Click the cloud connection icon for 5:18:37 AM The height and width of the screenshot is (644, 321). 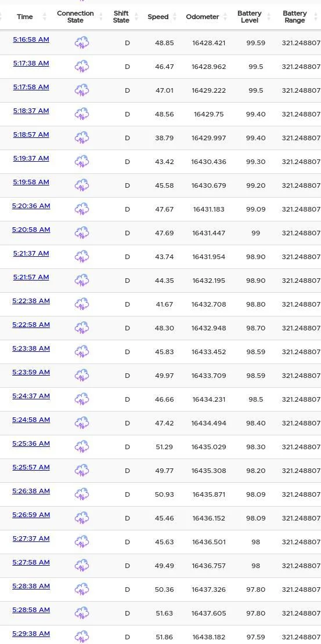coord(82,114)
